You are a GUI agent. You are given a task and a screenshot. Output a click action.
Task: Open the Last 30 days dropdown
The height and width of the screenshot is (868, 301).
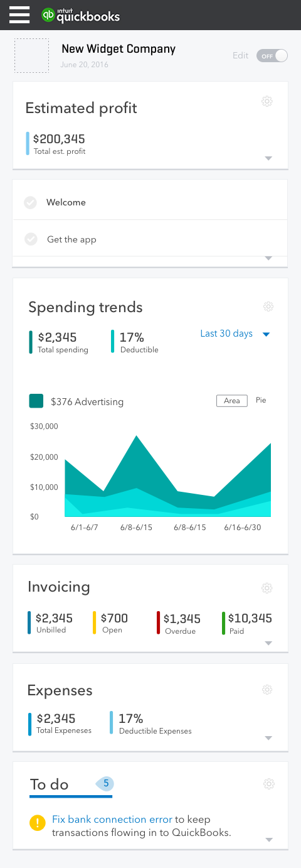click(235, 334)
